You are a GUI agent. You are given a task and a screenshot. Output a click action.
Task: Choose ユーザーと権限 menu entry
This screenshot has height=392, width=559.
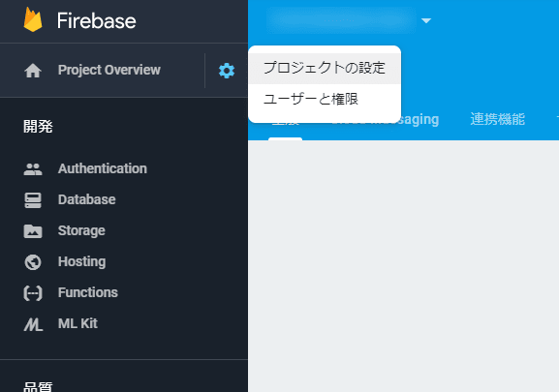(325, 100)
